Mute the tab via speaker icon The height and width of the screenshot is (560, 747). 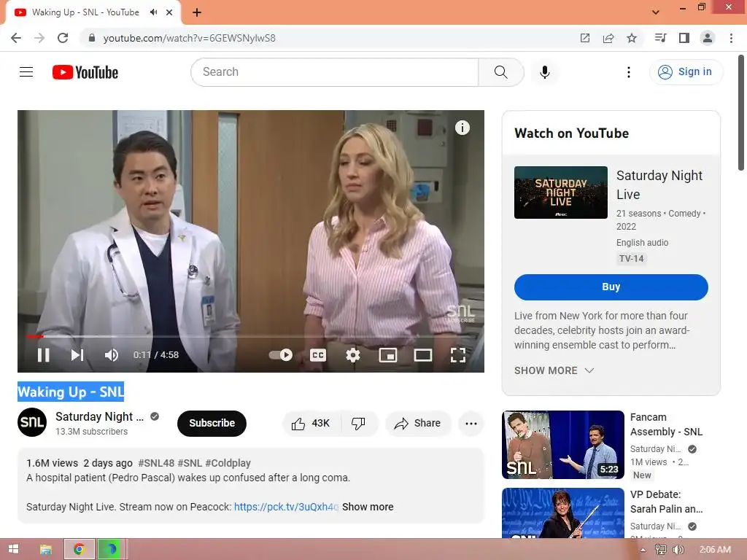[153, 12]
